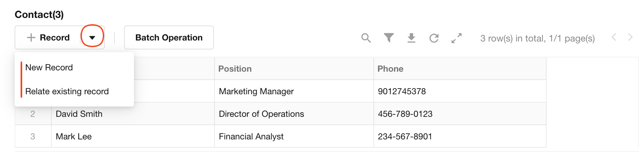Click Marketing Manager position cell
The image size is (644, 152).
(x=256, y=91)
